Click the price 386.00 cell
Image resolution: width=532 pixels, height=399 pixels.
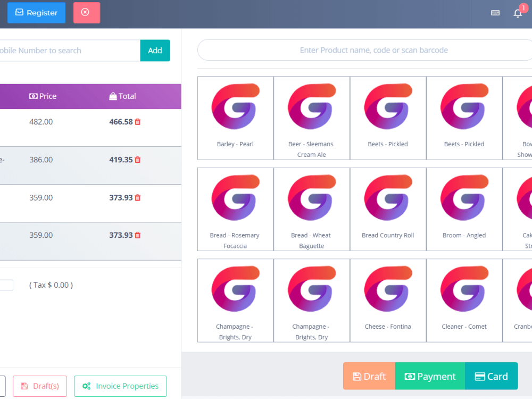point(41,160)
